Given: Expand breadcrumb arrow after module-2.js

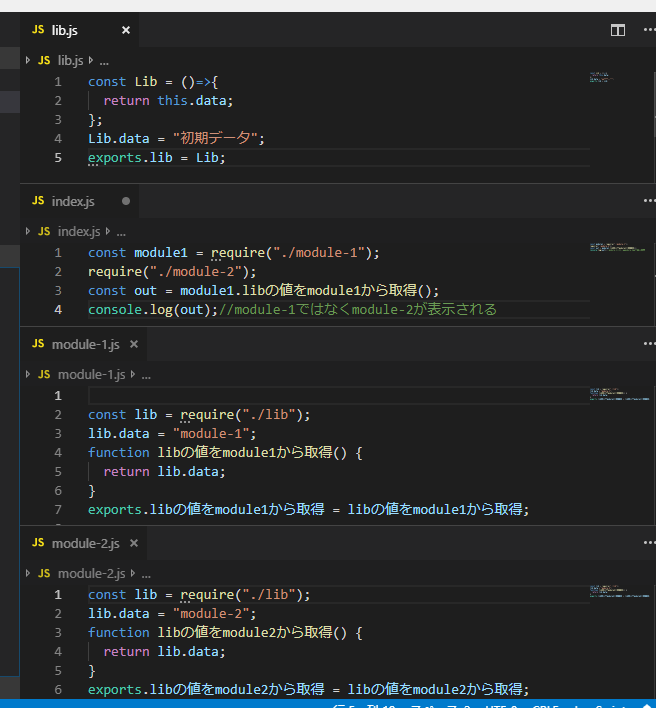Looking at the screenshot, I should pyautogui.click(x=133, y=573).
